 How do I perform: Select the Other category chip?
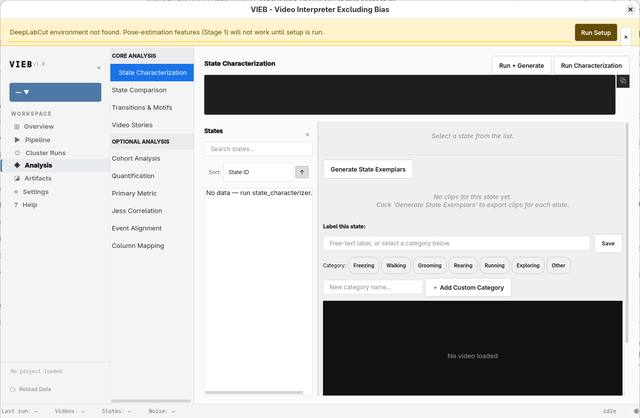coord(558,265)
